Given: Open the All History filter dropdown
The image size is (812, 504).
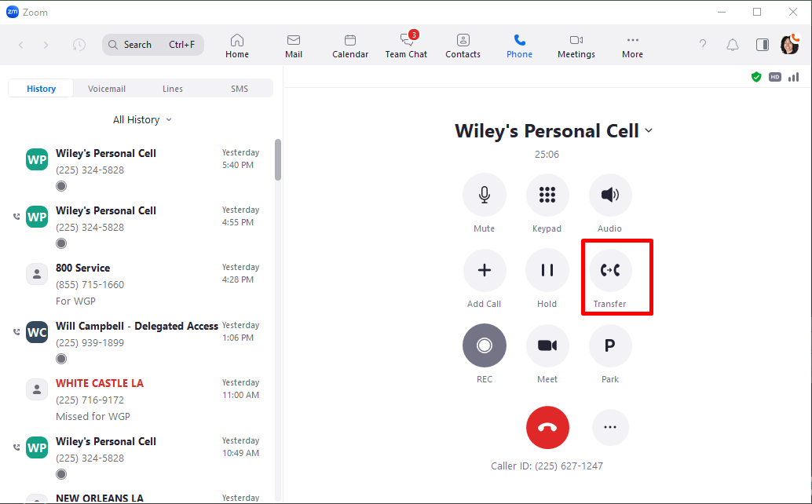Looking at the screenshot, I should [142, 119].
